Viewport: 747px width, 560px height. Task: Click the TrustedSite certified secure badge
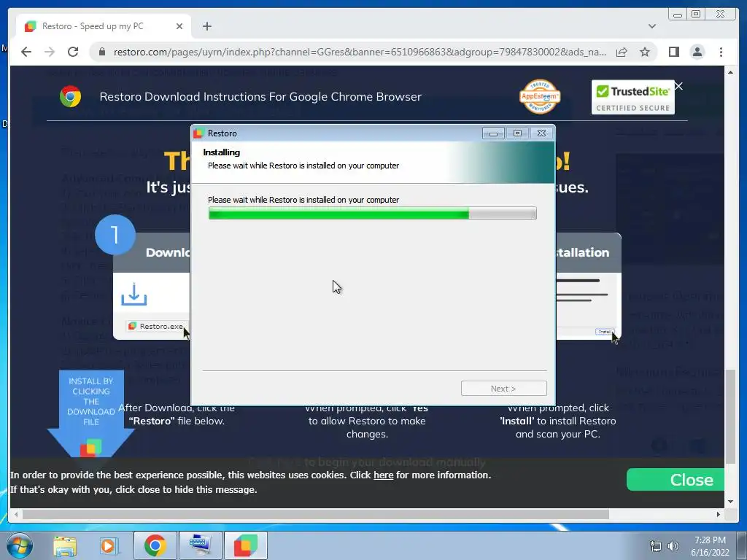pos(632,97)
